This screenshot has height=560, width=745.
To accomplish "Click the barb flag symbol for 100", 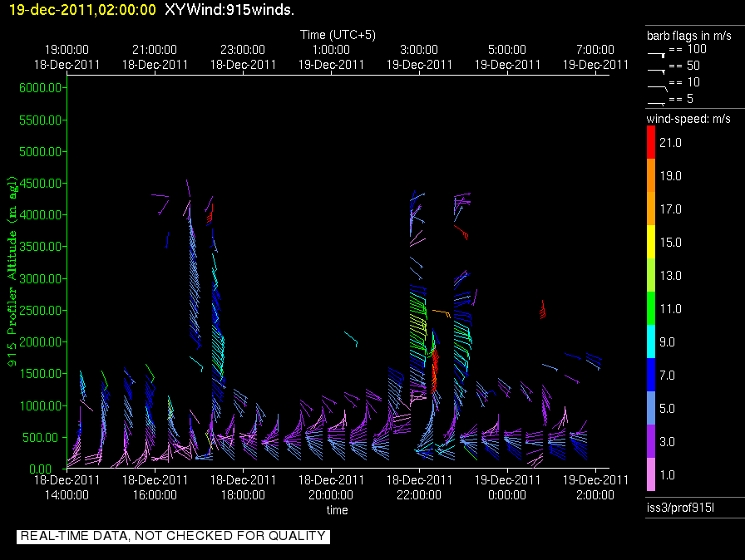I will [657, 55].
